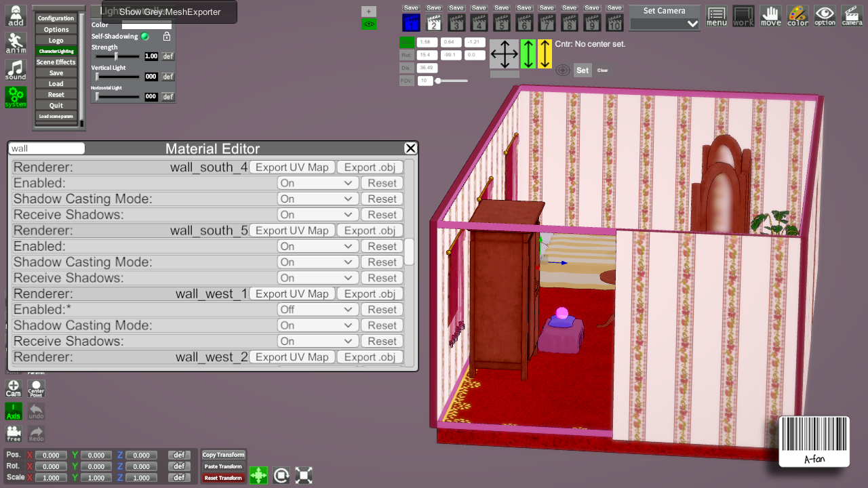Image resolution: width=868 pixels, height=488 pixels.
Task: Toggle the Axis display button
Action: coord(14,411)
